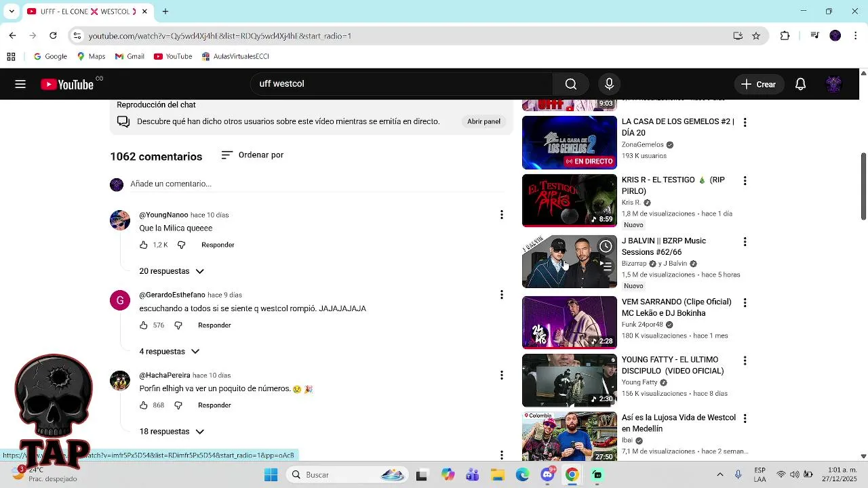Open Discord from the taskbar
Screen dimensions: 868x488
tap(547, 475)
